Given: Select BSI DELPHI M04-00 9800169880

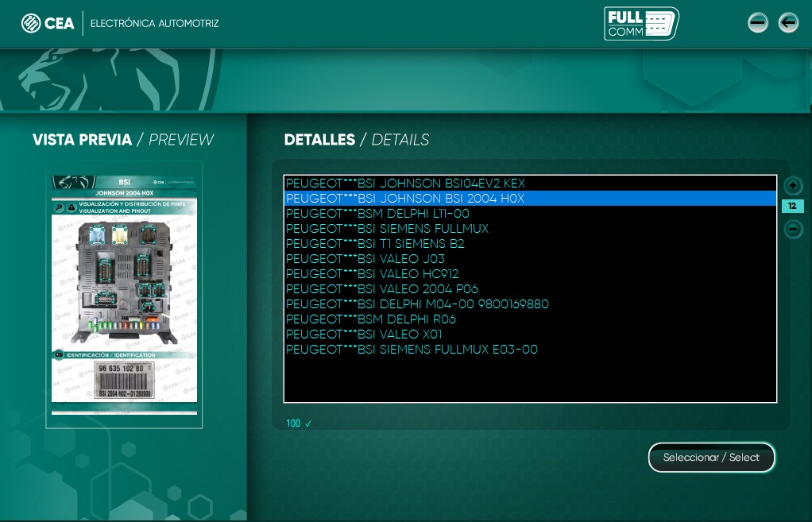Looking at the screenshot, I should coord(417,304).
